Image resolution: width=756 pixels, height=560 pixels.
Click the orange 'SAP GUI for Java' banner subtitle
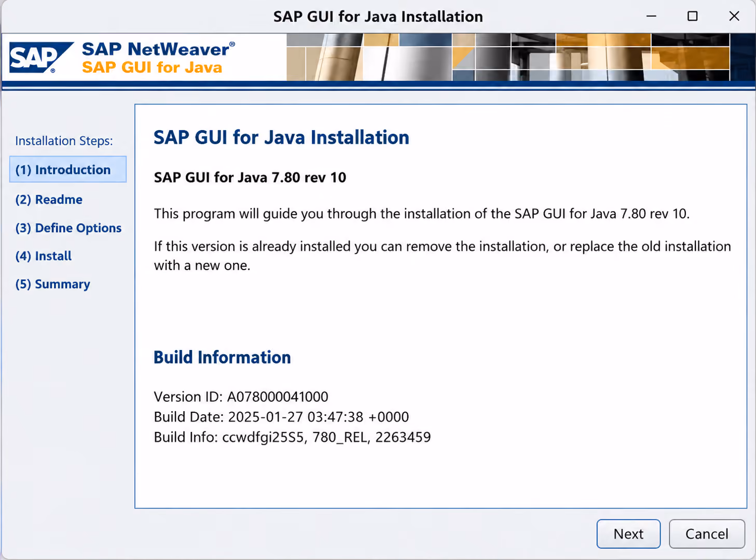(152, 67)
